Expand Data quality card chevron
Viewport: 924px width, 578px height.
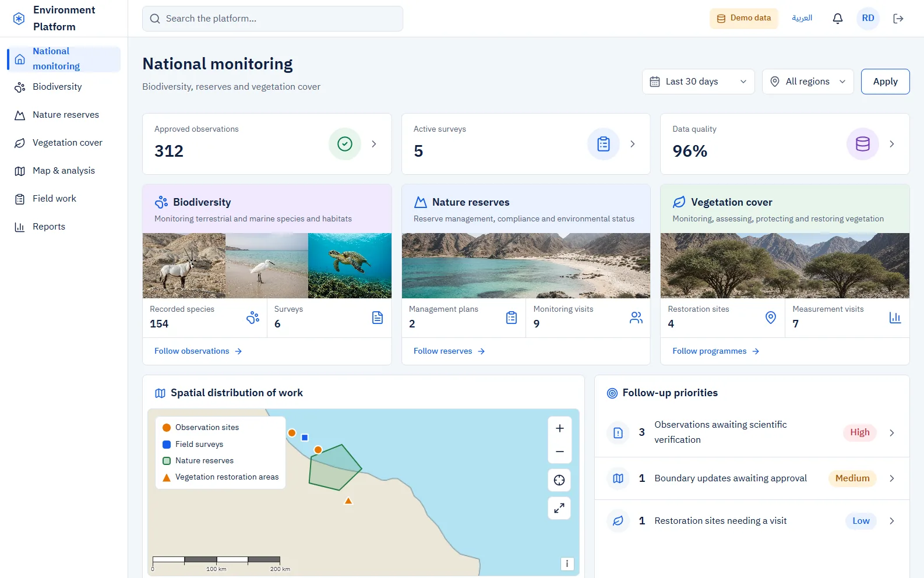[x=892, y=144]
